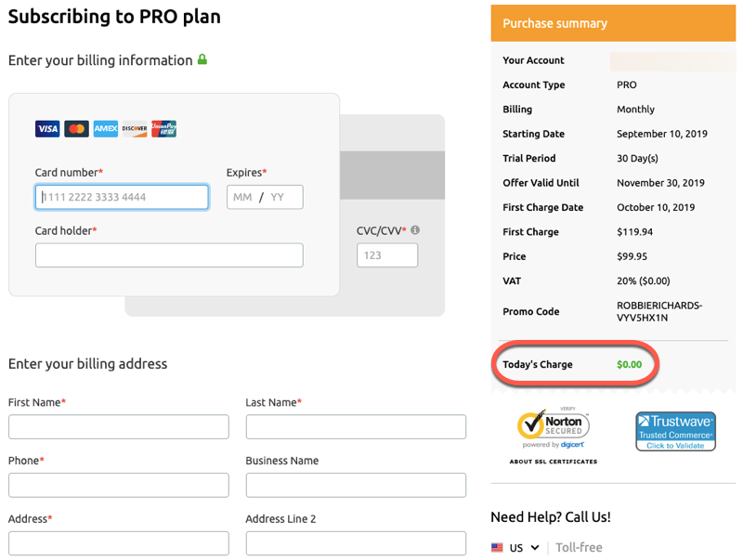Click the Address Line 2 field
Image resolution: width=743 pixels, height=560 pixels.
tap(356, 543)
